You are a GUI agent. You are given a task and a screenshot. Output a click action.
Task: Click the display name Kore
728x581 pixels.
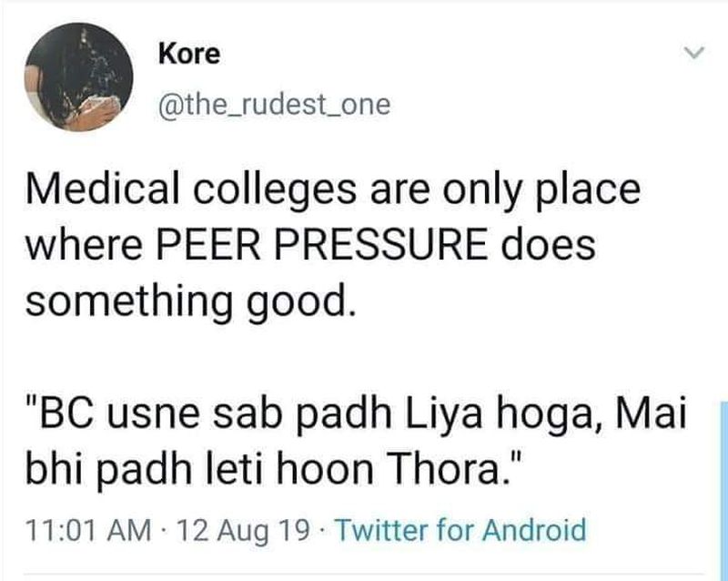(189, 55)
